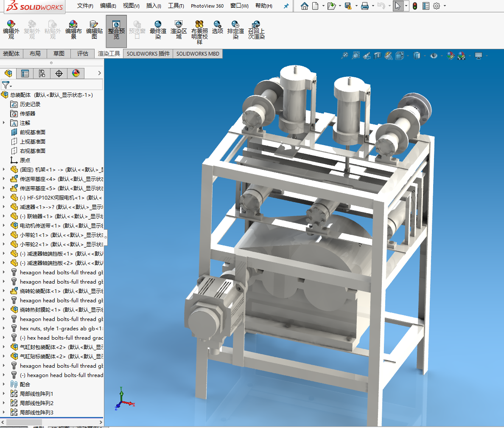Toggle hide/show items eye icon in viewport
Screen dimensions: 504x428
pos(434,56)
